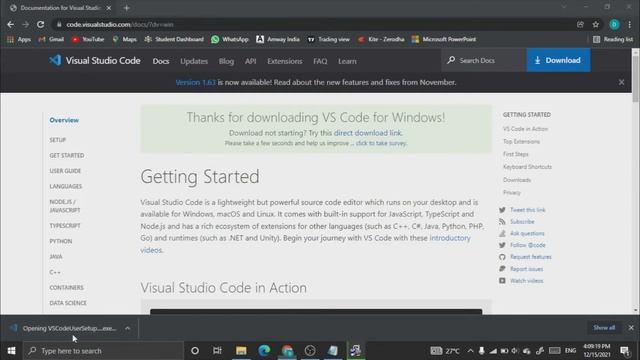Expand NODE.JS / JAVASCRIPT sidebar section
Viewport: 640px width, 360px height.
point(65,206)
